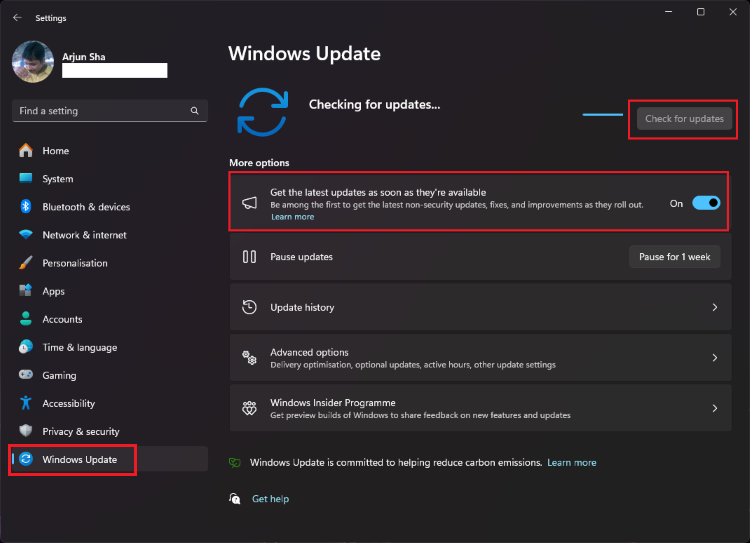Select Gaming in the sidebar
Image resolution: width=750 pixels, height=543 pixels.
coord(110,375)
